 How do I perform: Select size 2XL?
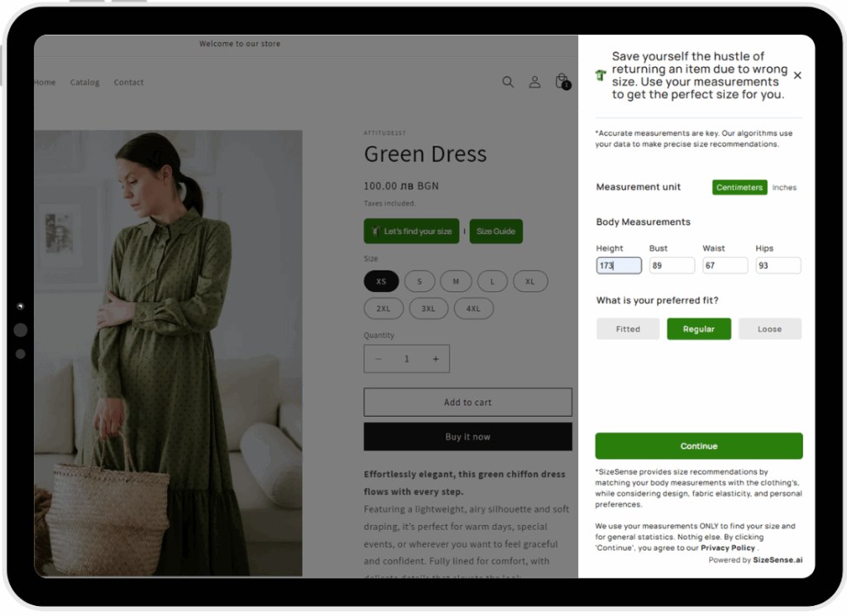(x=384, y=308)
